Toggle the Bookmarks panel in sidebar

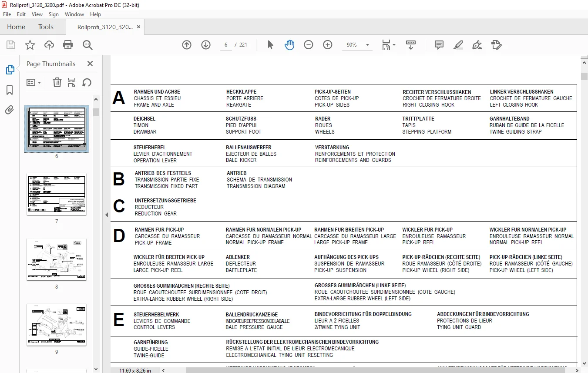[10, 90]
